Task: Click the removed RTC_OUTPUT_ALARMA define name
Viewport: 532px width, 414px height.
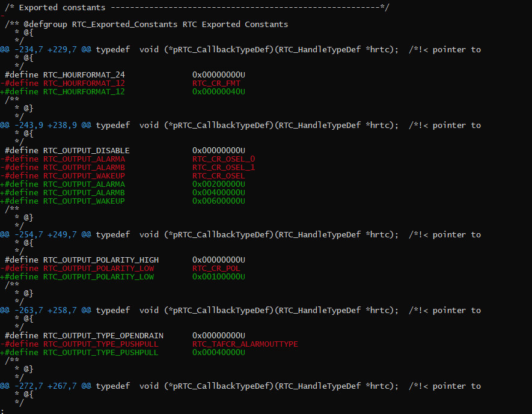Action: (x=84, y=159)
